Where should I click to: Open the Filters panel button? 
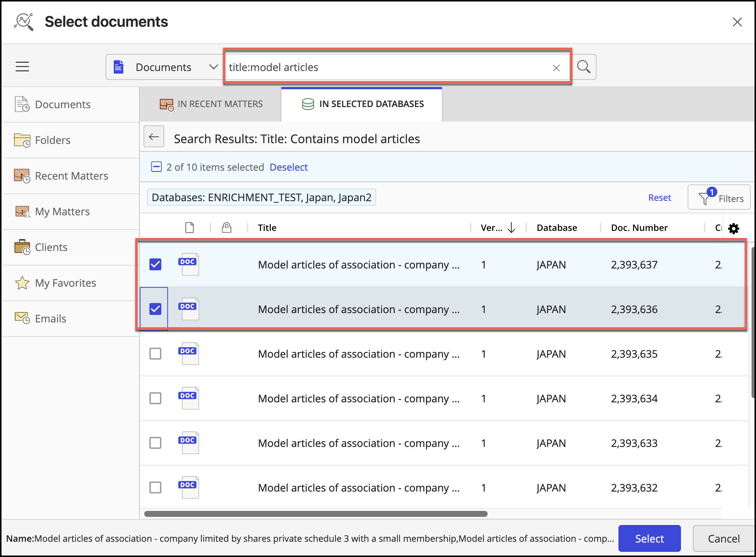[718, 198]
